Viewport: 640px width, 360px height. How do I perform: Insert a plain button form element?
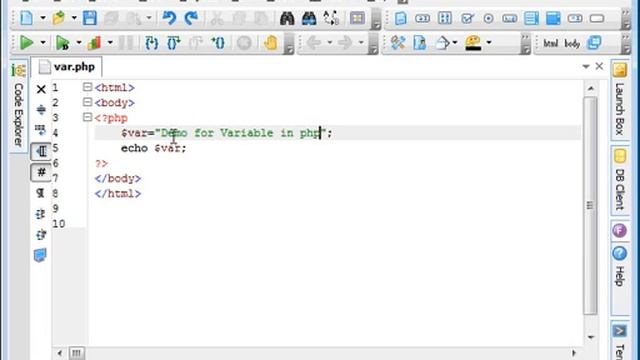click(597, 18)
